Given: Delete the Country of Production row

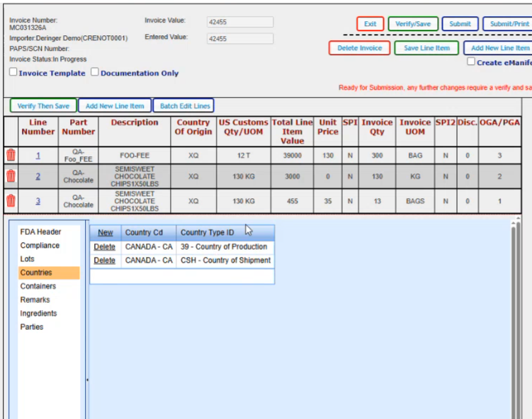Looking at the screenshot, I should pyautogui.click(x=104, y=247).
